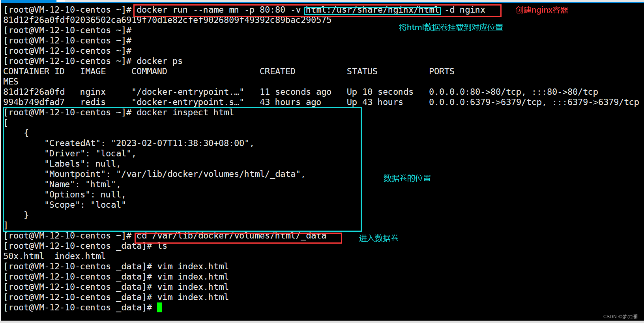The height and width of the screenshot is (323, 644).
Task: Click the '进入数据卷' label
Action: (379, 238)
